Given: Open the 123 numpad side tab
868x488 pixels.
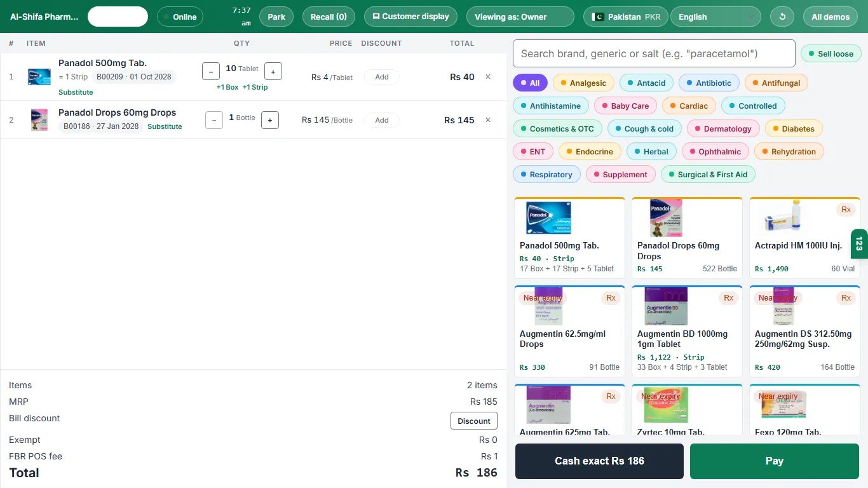Looking at the screenshot, I should 859,244.
